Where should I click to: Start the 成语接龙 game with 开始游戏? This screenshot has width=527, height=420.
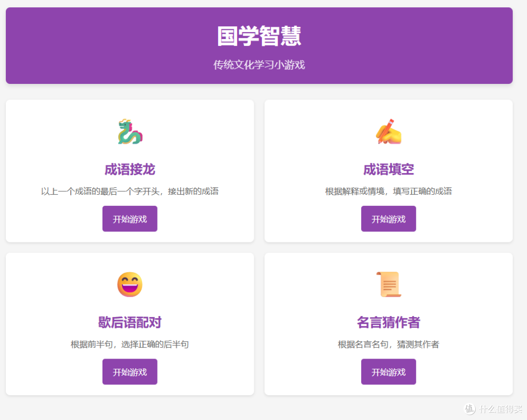coord(130,219)
